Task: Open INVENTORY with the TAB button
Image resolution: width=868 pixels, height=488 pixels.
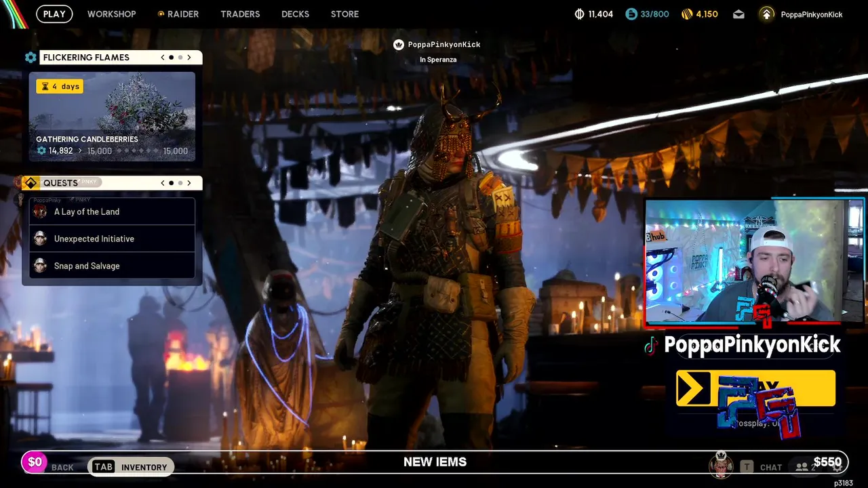Action: point(131,467)
